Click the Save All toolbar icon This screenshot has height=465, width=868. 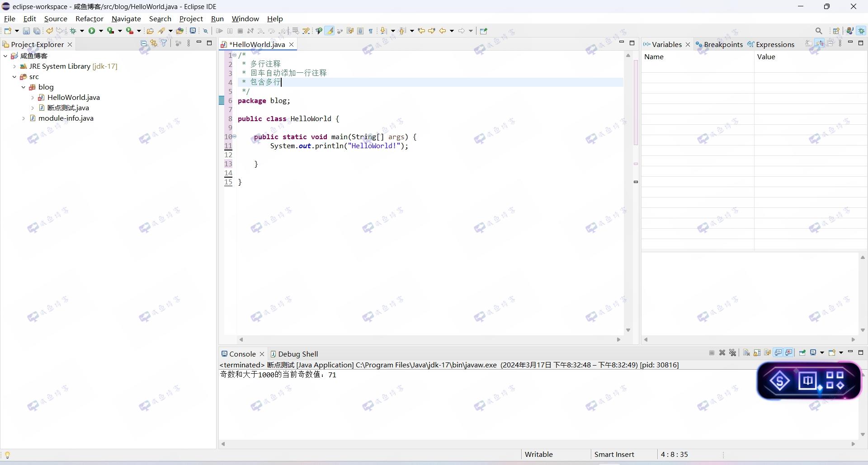(37, 31)
